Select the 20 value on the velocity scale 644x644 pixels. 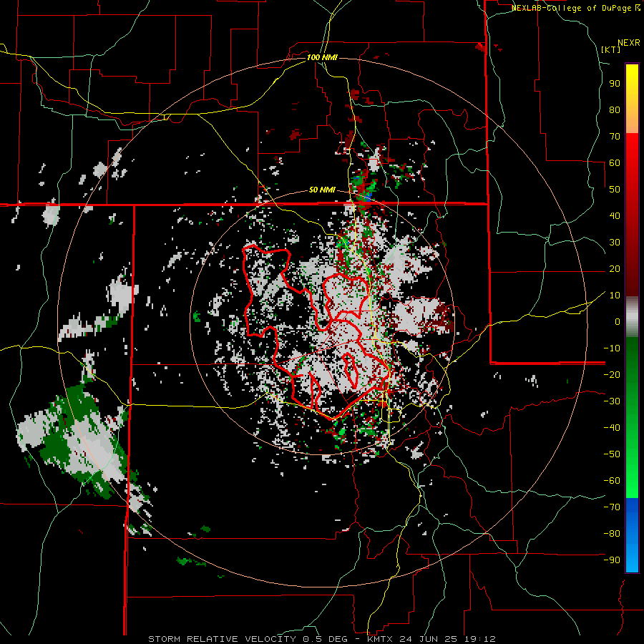(615, 268)
